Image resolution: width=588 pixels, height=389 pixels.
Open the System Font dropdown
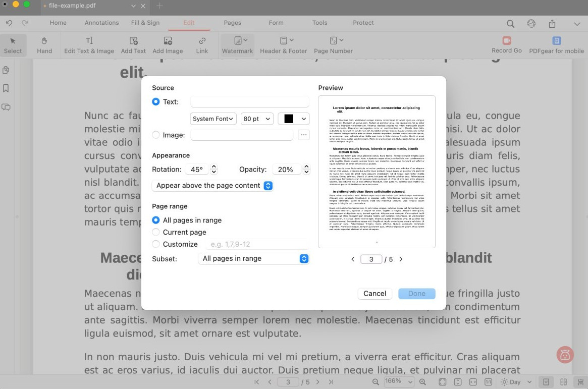tap(213, 119)
